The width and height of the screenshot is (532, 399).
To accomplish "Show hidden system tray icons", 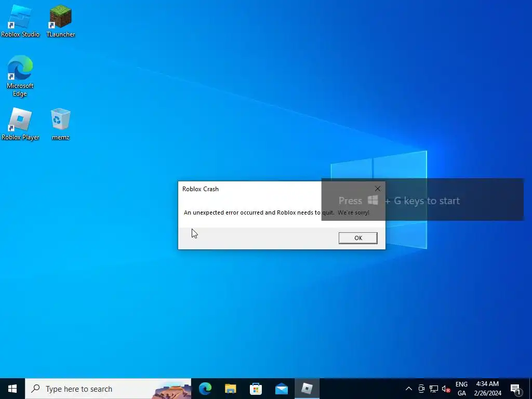I will (x=409, y=389).
